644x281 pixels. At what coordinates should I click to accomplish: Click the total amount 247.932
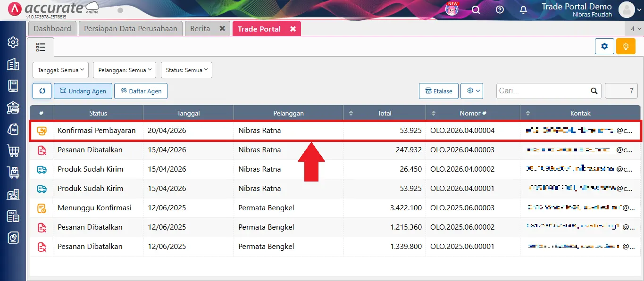pyautogui.click(x=409, y=150)
